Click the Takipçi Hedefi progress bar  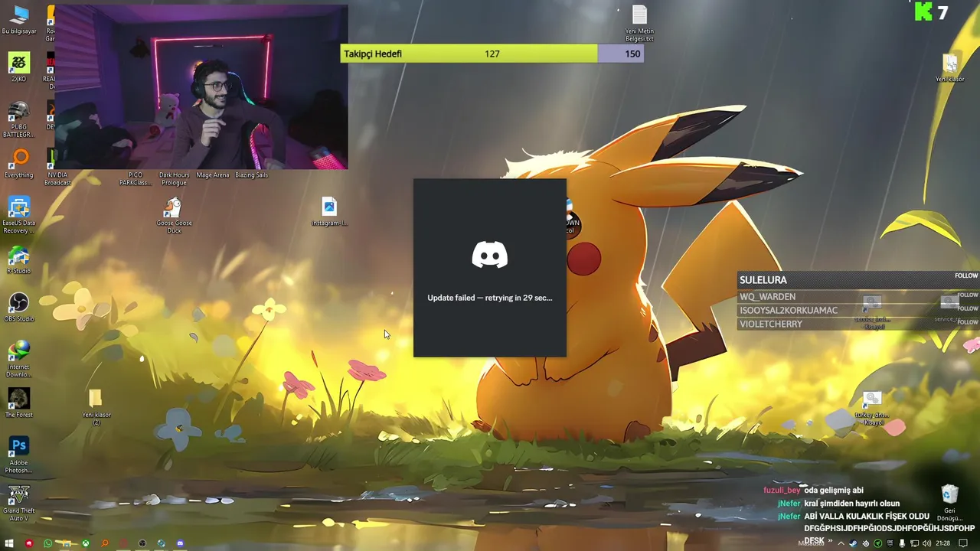point(492,54)
